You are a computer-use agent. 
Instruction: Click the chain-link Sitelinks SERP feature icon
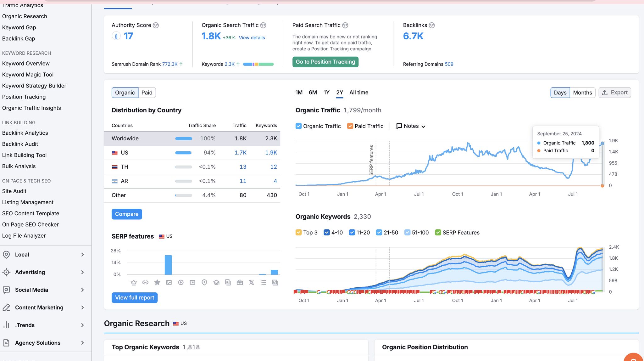point(145,283)
